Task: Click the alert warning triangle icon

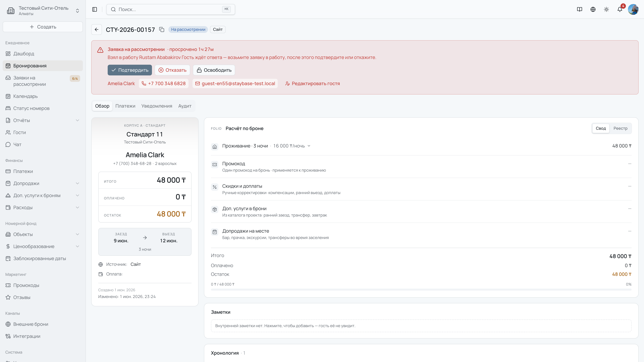Action: click(100, 50)
